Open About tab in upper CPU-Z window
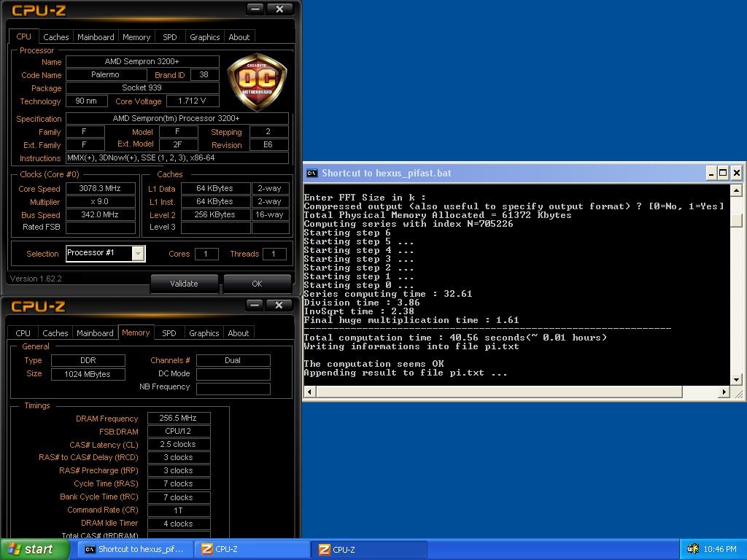 (x=239, y=37)
